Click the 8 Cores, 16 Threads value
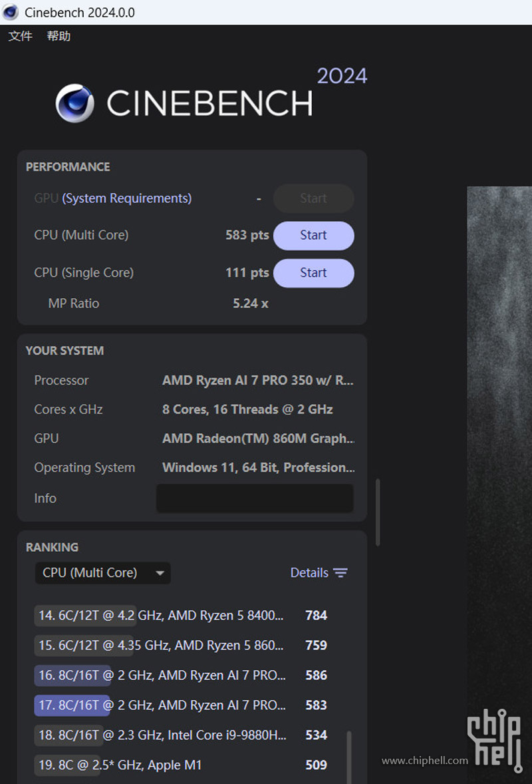Image resolution: width=532 pixels, height=784 pixels. point(247,409)
